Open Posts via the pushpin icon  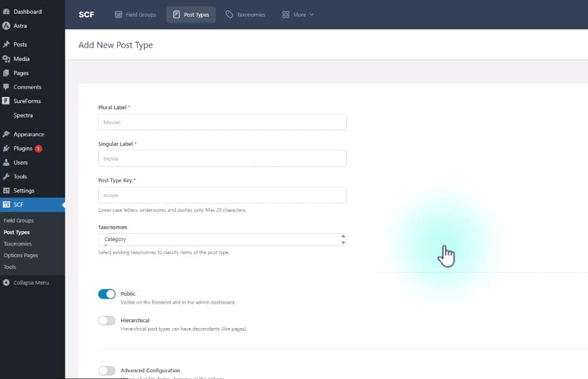[x=6, y=45]
